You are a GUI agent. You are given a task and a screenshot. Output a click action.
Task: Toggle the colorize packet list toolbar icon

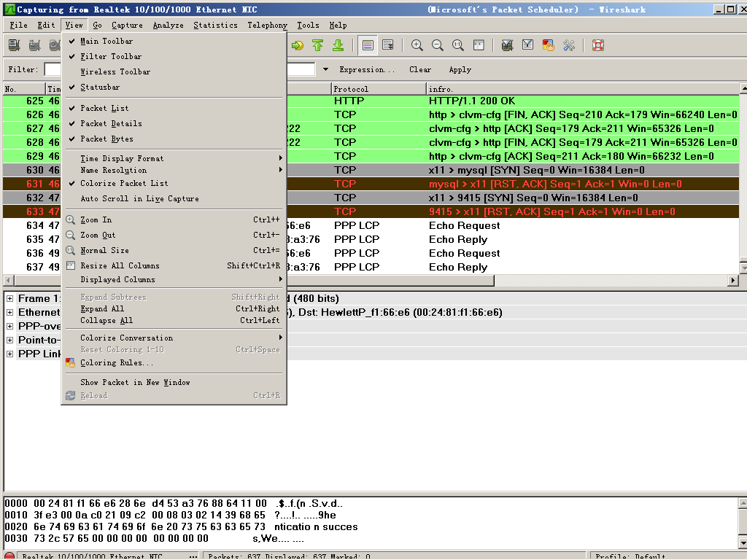click(x=368, y=45)
